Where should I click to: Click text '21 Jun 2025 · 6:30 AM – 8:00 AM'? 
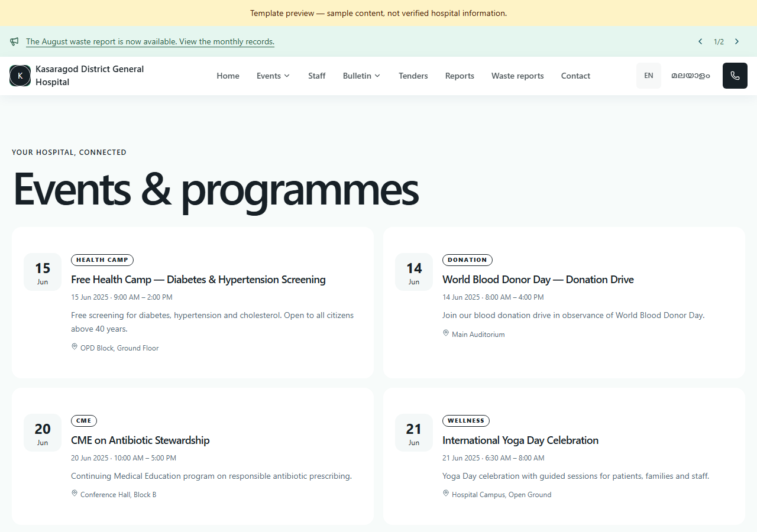(x=493, y=458)
